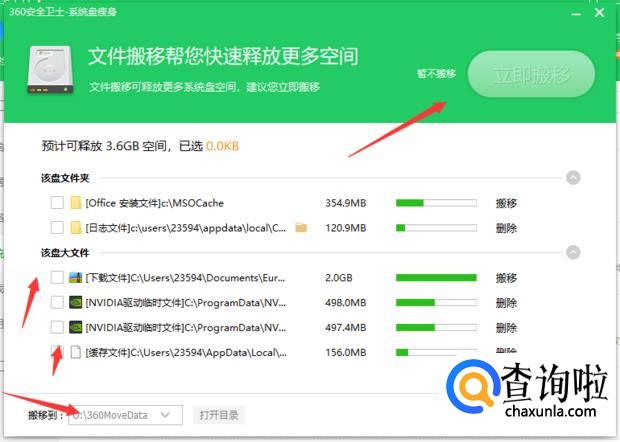Click the size bar of 2.0GB file
Image resolution: width=620 pixels, height=442 pixels.
coord(436,278)
